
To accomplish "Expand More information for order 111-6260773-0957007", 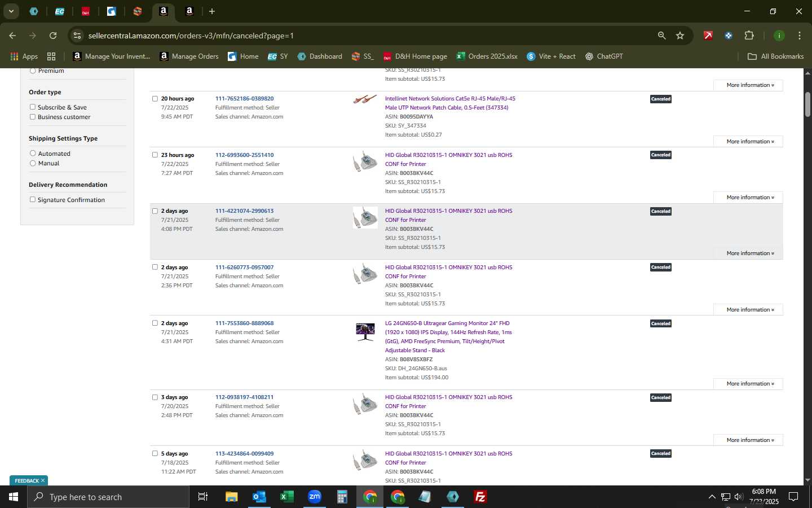I will point(748,310).
